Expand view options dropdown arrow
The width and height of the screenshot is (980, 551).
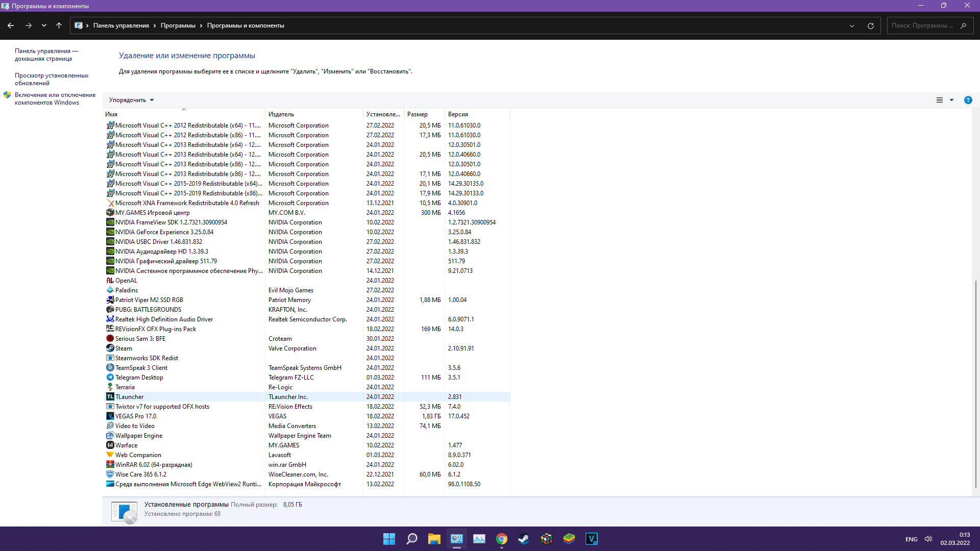coord(951,100)
